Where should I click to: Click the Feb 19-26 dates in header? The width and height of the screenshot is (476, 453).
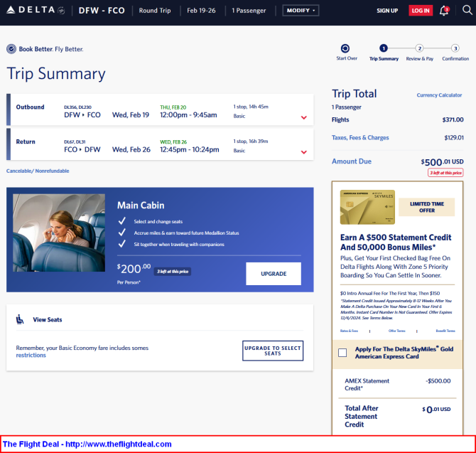click(201, 11)
